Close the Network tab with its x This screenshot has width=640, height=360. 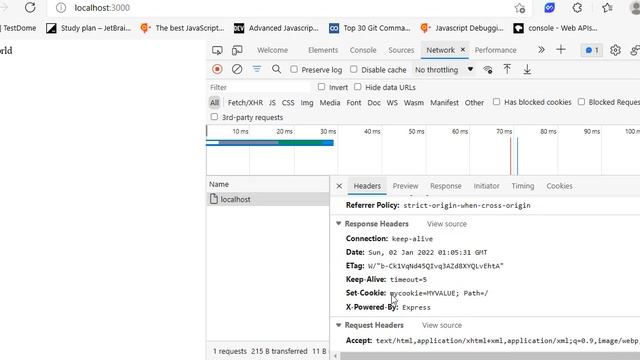coord(462,49)
